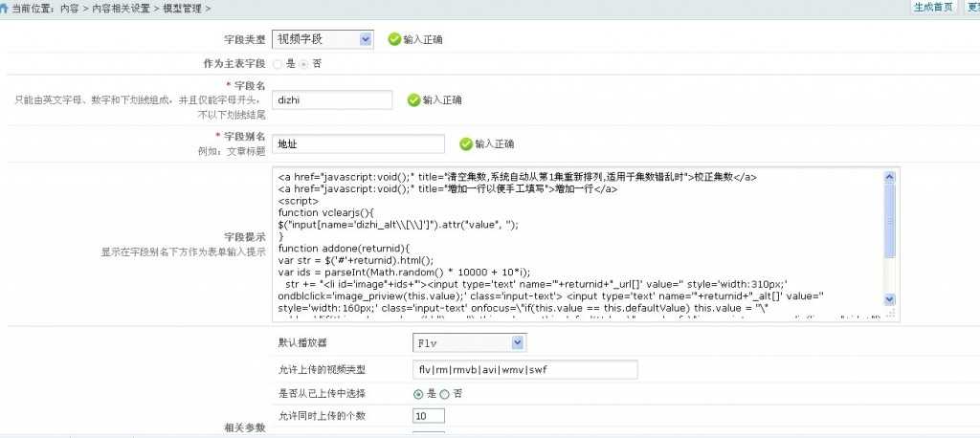Screen dimensions: 980x438
Task: Click the textarea vertical scrollbar thumb
Action: 891,220
